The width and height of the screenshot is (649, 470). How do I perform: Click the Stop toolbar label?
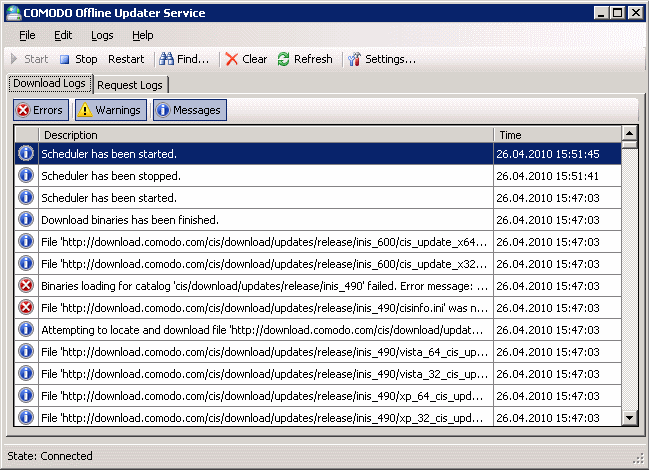tap(86, 59)
